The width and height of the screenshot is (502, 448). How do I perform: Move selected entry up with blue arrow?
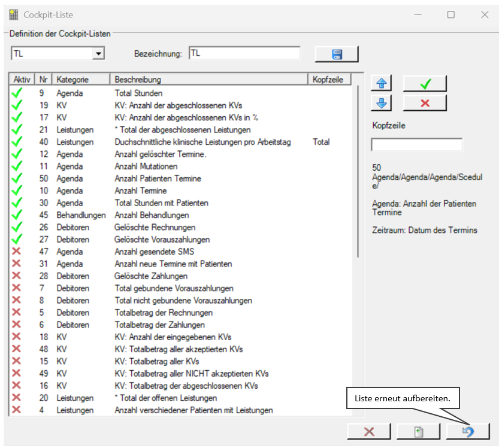381,83
